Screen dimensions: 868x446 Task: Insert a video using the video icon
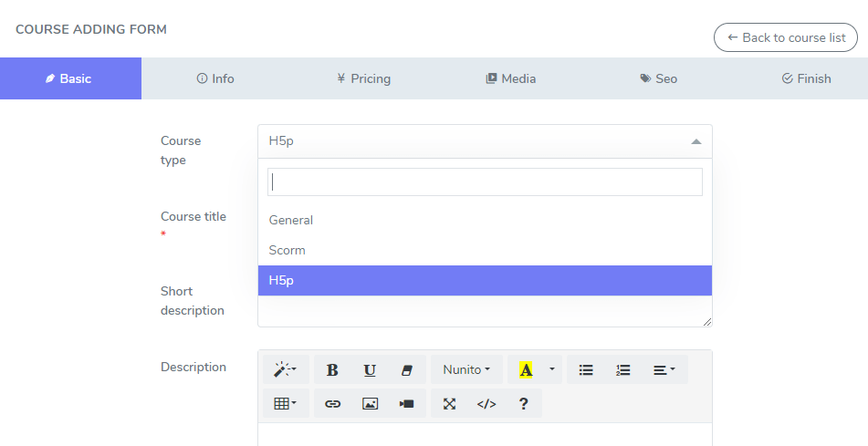(407, 403)
